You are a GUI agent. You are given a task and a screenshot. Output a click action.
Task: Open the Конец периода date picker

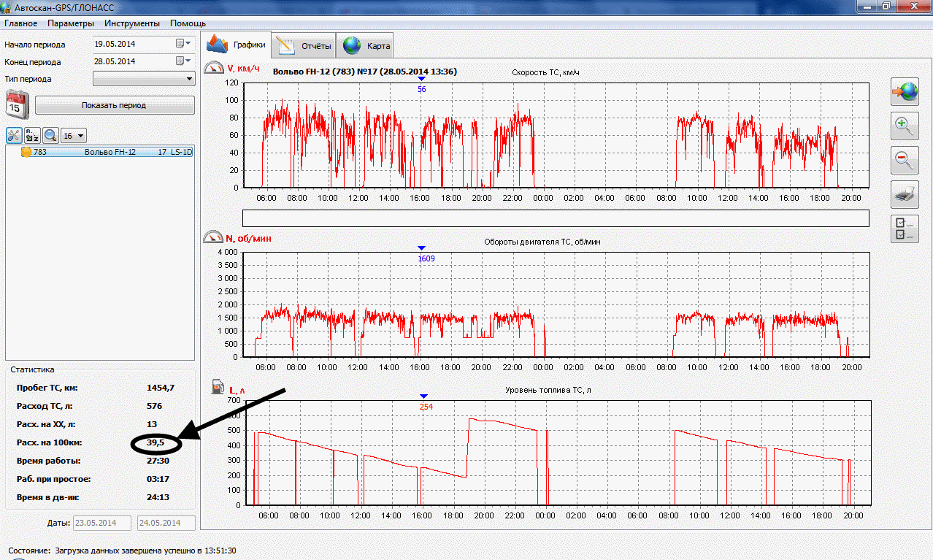pos(183,61)
